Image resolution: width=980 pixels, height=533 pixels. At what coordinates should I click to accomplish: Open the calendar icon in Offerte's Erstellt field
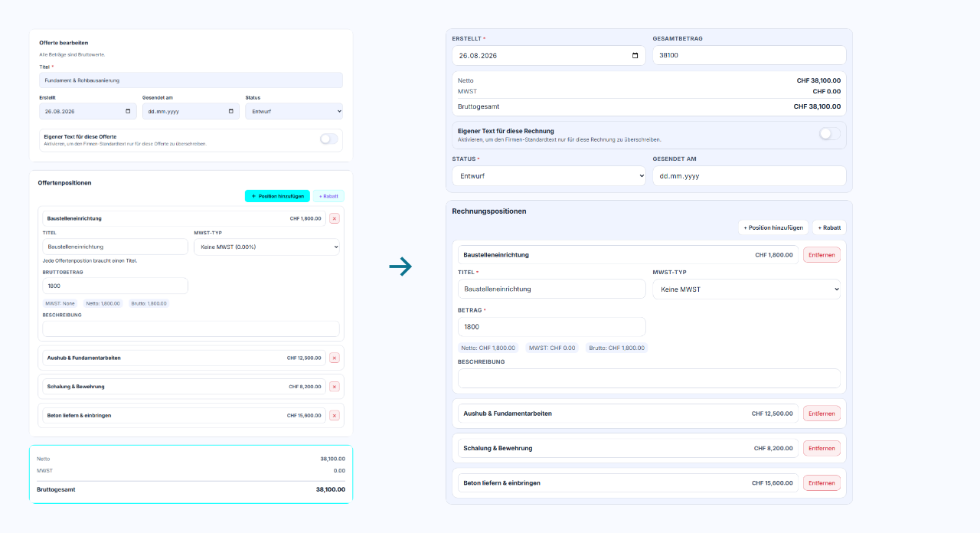pos(129,111)
